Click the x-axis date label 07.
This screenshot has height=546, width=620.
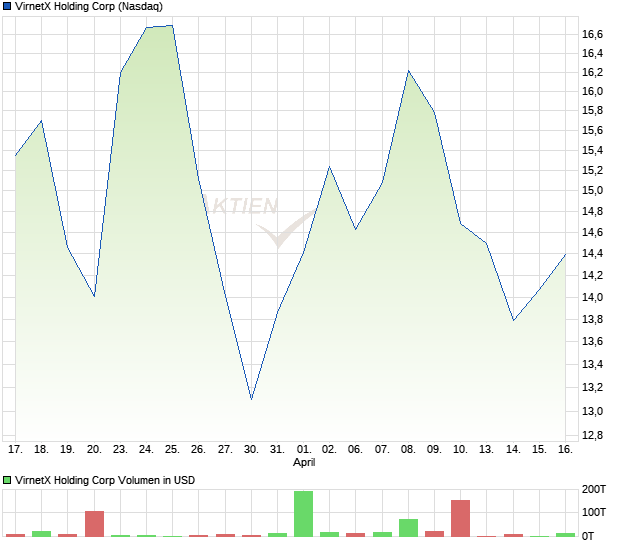pos(382,449)
